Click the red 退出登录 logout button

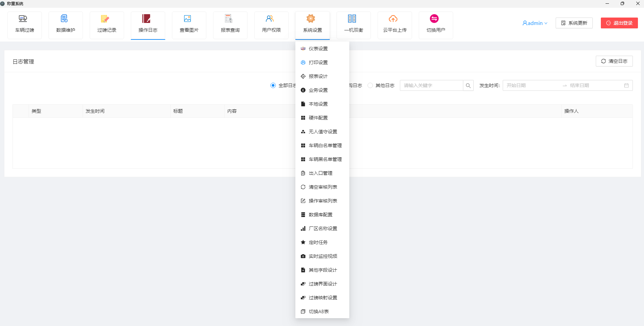click(619, 23)
